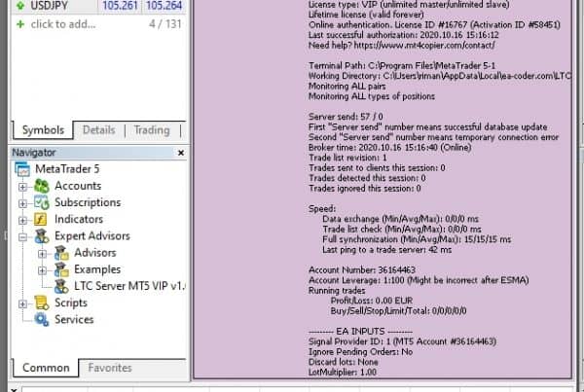Click the USDJPY green arrow icon
Screen dimensions: 584x392
click(x=20, y=5)
